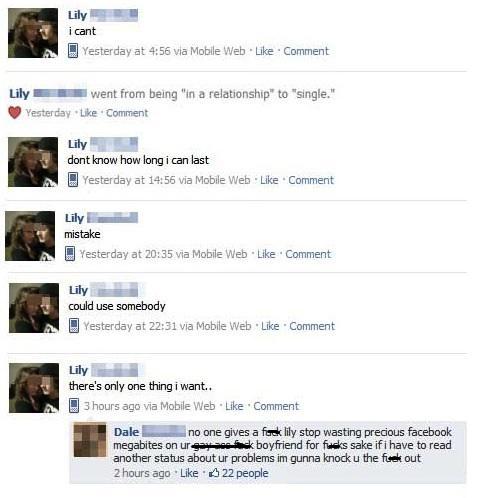Like Dale's comment

189,473
